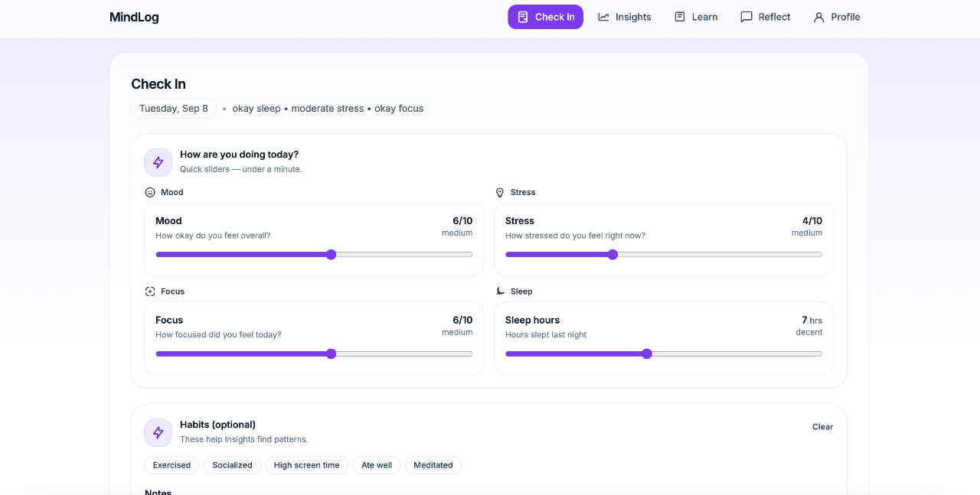
Task: Open the Profile tab
Action: [836, 17]
